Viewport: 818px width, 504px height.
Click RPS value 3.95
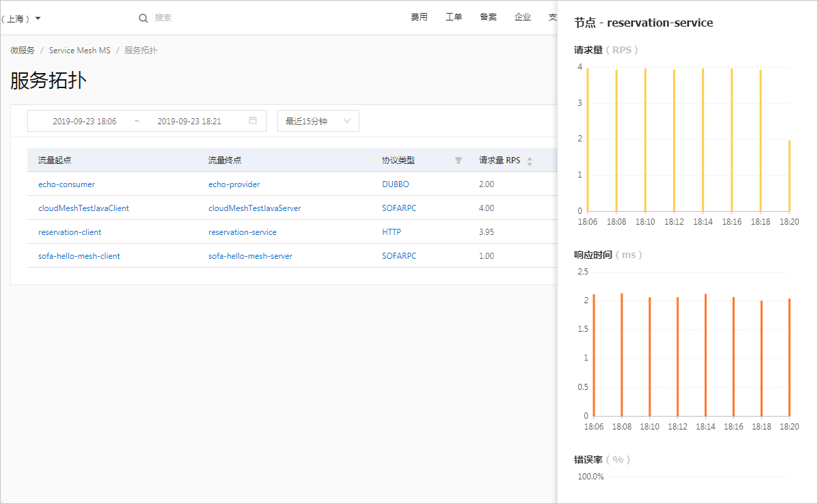click(486, 232)
